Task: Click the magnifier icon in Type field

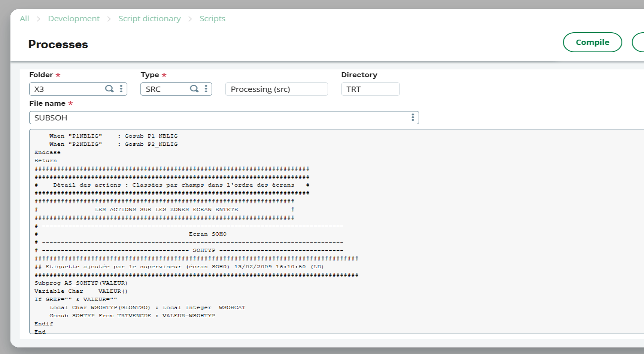Action: (x=194, y=89)
